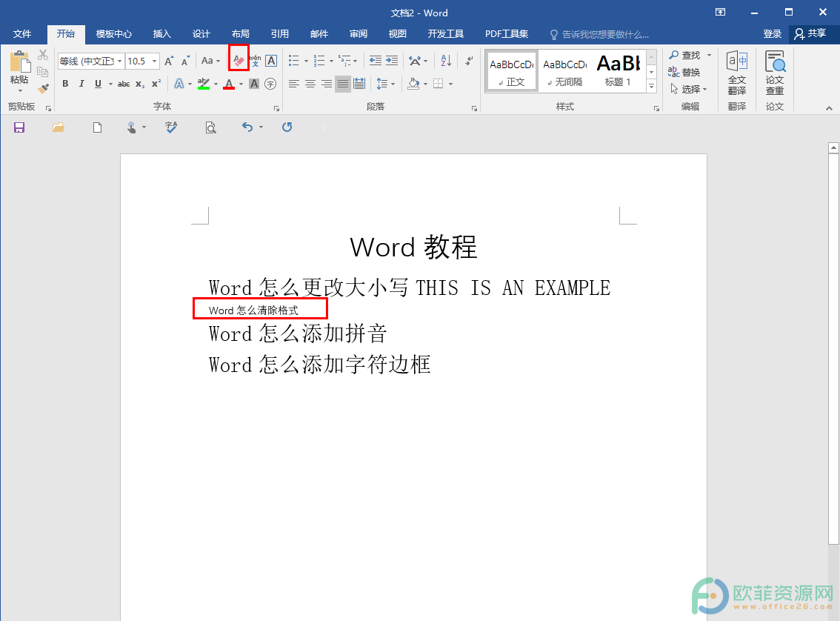Toggle strikethrough formatting
Image resolution: width=840 pixels, height=621 pixels.
coord(124,84)
